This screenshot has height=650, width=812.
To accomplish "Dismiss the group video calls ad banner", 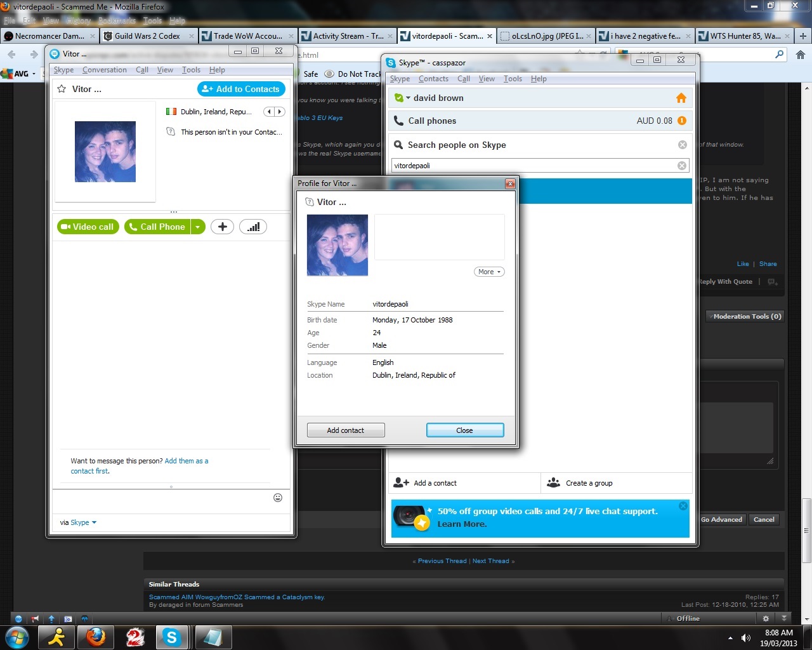I will tap(683, 506).
